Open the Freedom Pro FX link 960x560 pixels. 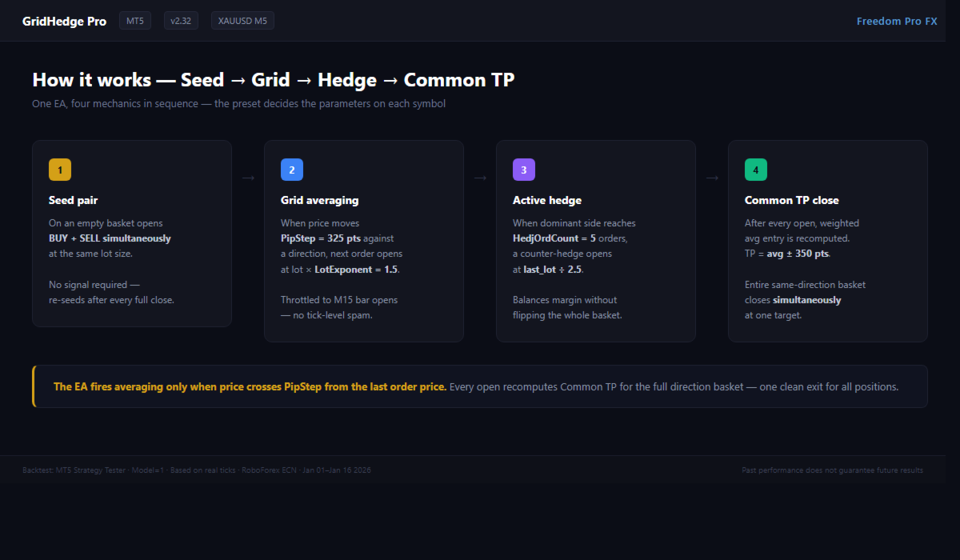pos(897,22)
